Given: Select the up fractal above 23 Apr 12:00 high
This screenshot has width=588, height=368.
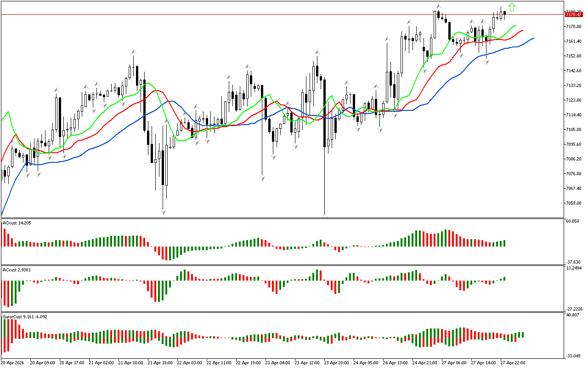Looking at the screenshot, I should click(317, 52).
